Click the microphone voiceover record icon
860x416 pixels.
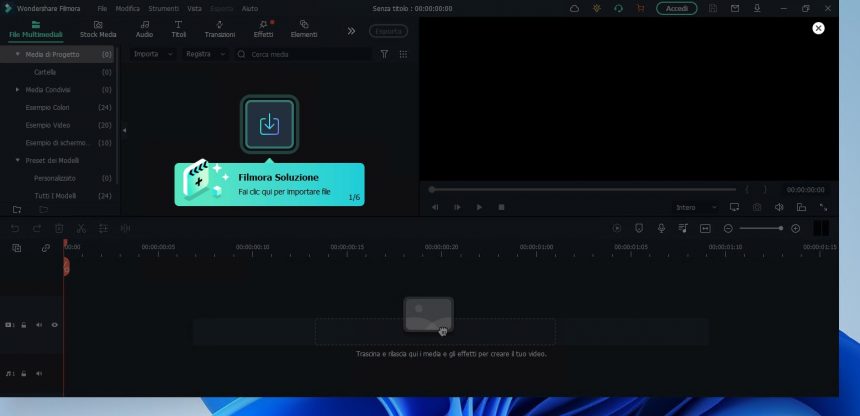(661, 228)
